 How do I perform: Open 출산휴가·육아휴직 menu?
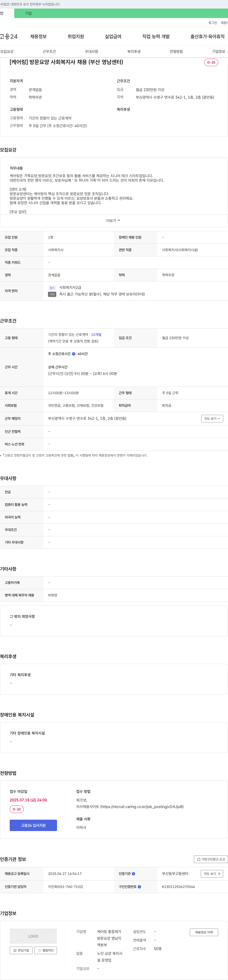[x=207, y=37]
